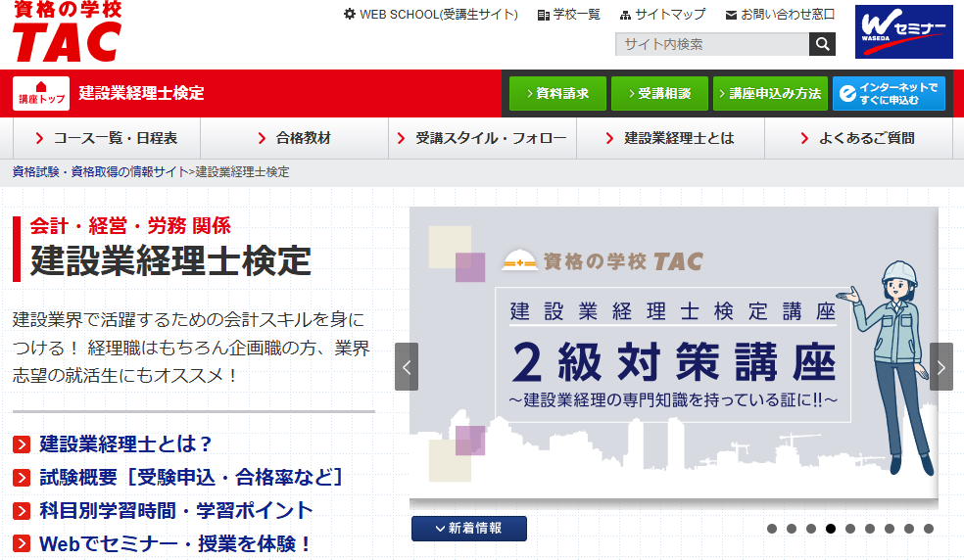Click the 会計・経営・労務 関係 category text
This screenshot has height=560, width=964.
click(130, 225)
